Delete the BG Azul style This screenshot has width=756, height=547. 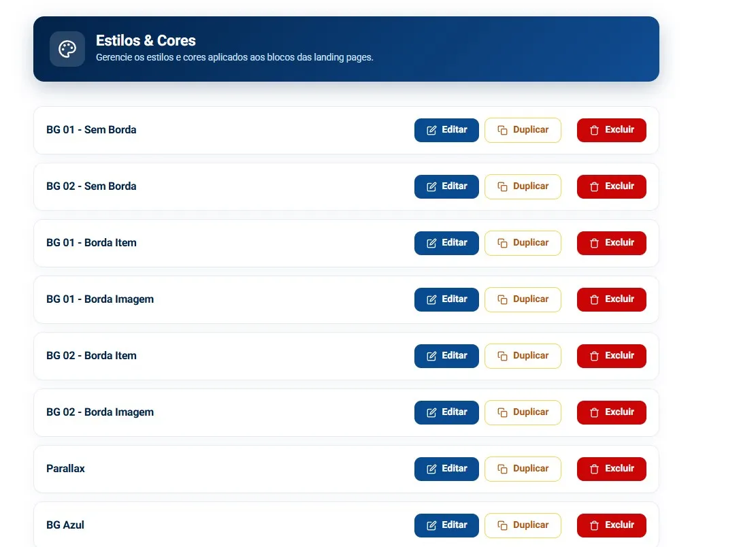(611, 525)
